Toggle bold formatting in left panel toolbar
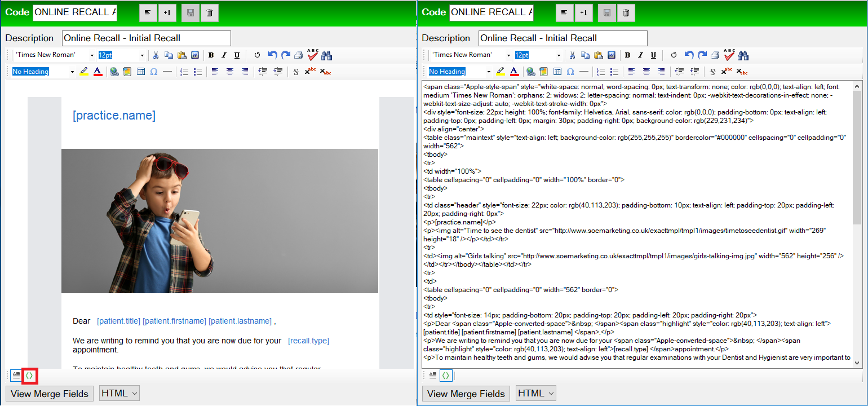 pos(211,55)
